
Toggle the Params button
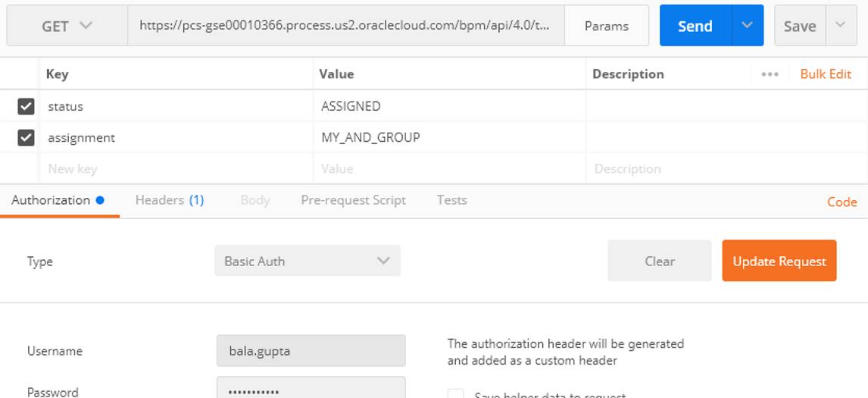pos(606,26)
